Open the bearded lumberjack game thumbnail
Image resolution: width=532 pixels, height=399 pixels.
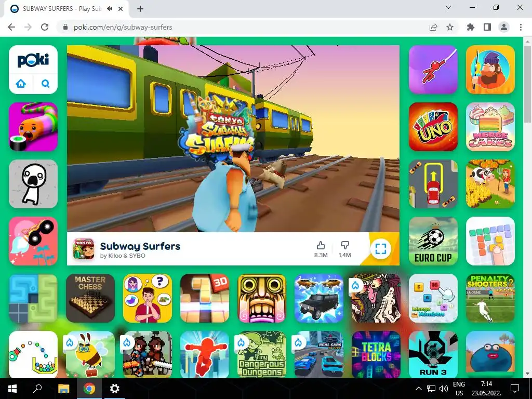tap(490, 70)
